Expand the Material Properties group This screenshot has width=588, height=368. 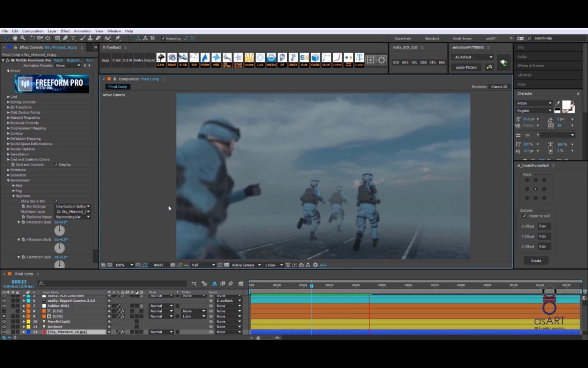pyautogui.click(x=9, y=118)
